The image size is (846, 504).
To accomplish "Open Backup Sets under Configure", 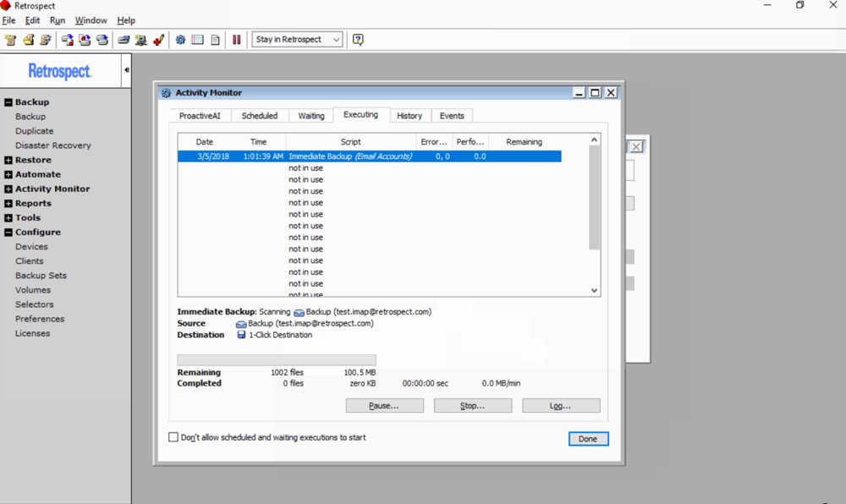I will (41, 276).
